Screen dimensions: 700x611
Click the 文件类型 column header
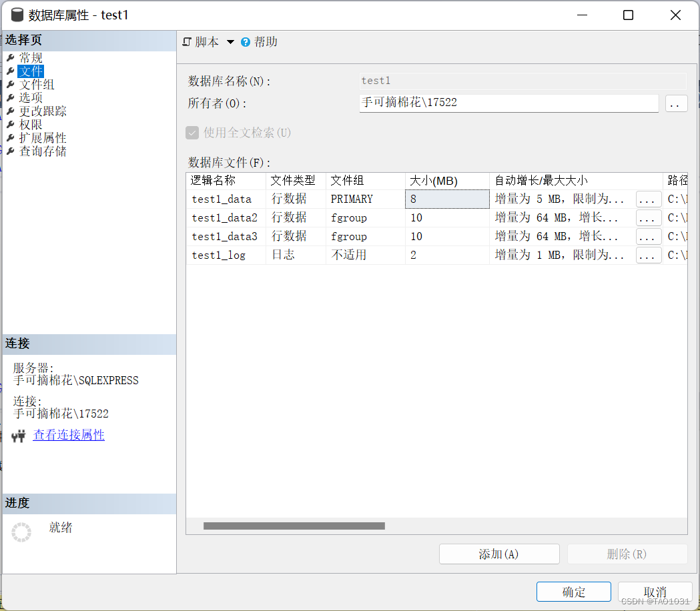pos(296,181)
